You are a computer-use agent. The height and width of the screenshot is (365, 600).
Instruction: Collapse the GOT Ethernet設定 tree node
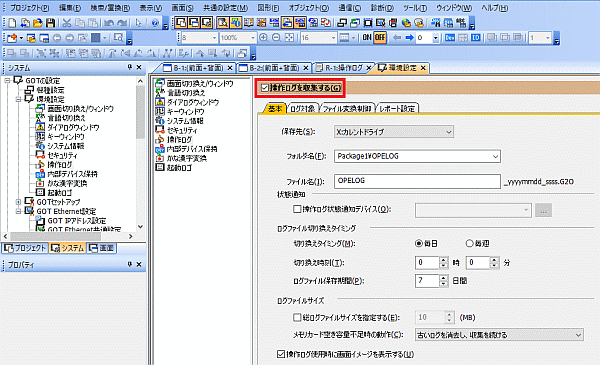click(x=18, y=211)
